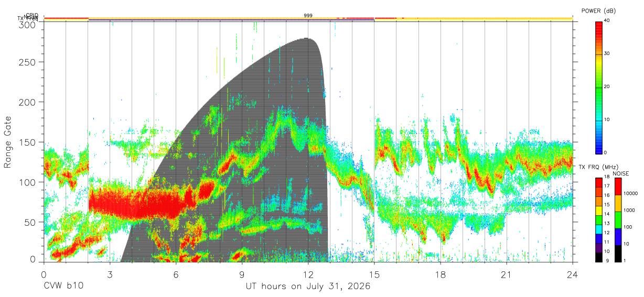
Task: Click the 100 tick on NOISE scale
Action: (x=628, y=227)
